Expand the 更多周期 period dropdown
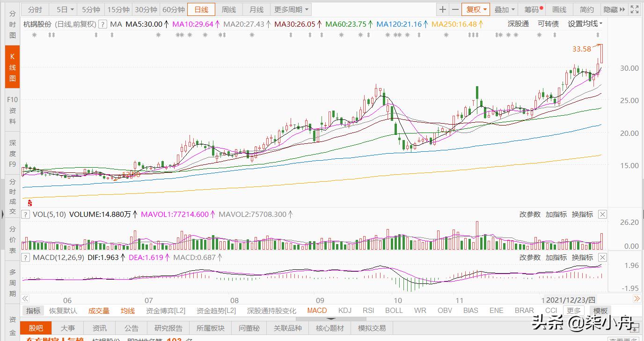The width and height of the screenshot is (644, 341). click(292, 9)
